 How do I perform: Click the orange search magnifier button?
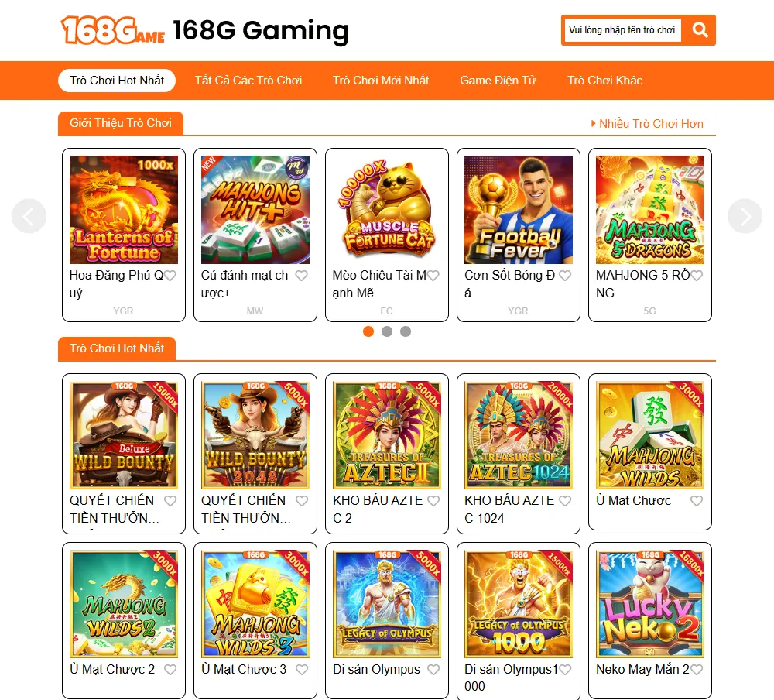pyautogui.click(x=700, y=30)
